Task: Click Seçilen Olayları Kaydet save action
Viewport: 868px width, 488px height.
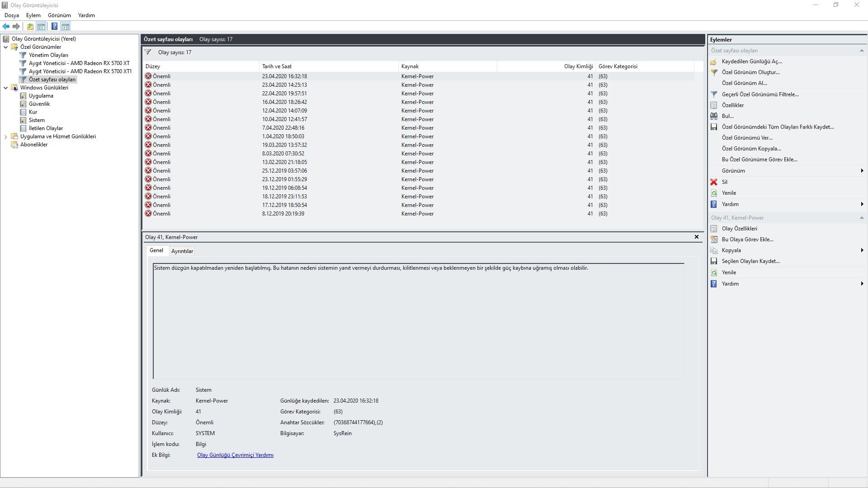Action: [x=750, y=261]
